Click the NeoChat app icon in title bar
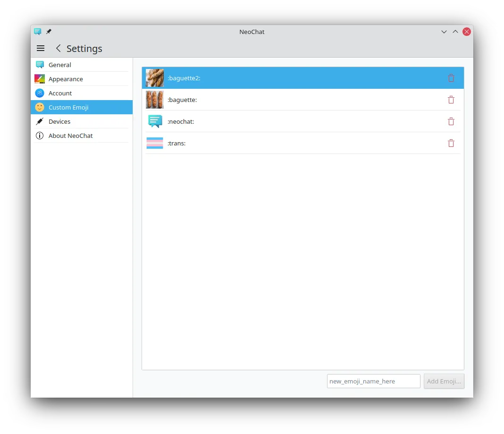504x434 pixels. [x=38, y=32]
